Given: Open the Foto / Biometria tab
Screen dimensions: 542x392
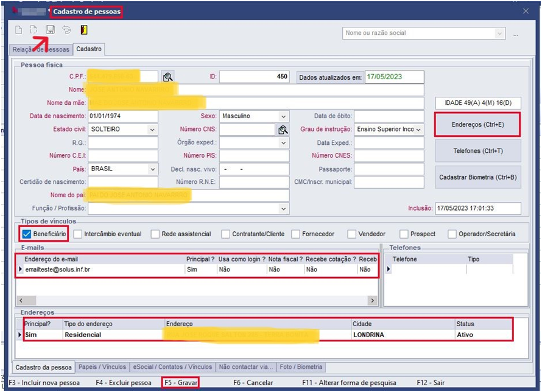Looking at the screenshot, I should point(301,367).
